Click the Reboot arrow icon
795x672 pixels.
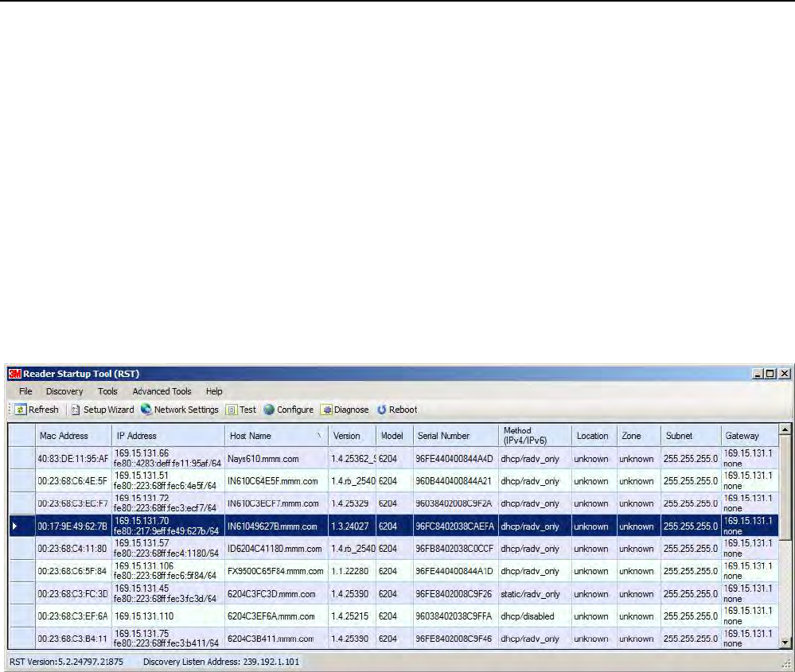click(382, 410)
